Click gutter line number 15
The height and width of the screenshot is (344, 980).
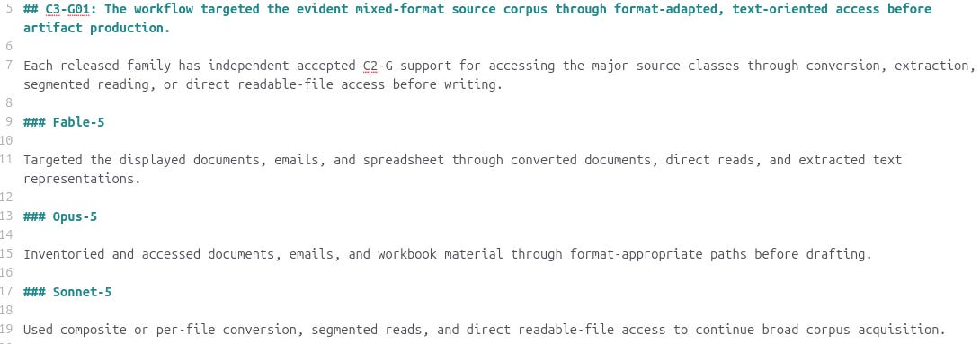pyautogui.click(x=6, y=254)
